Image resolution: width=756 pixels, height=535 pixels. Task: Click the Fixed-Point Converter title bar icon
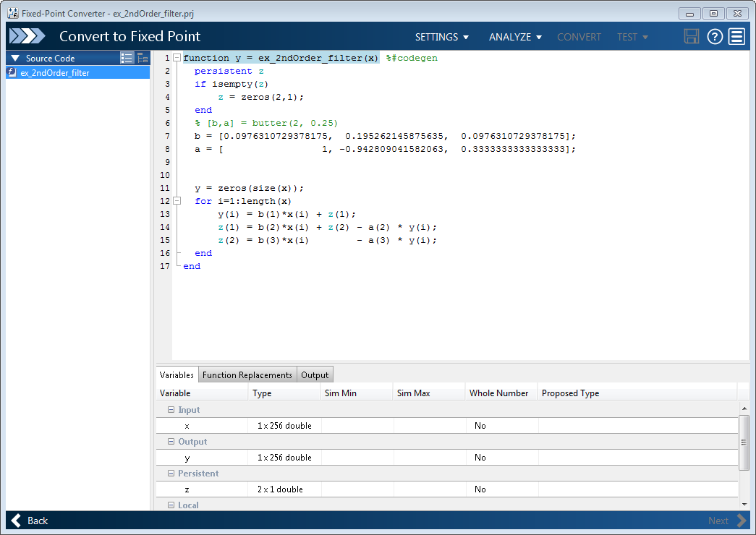pos(12,13)
